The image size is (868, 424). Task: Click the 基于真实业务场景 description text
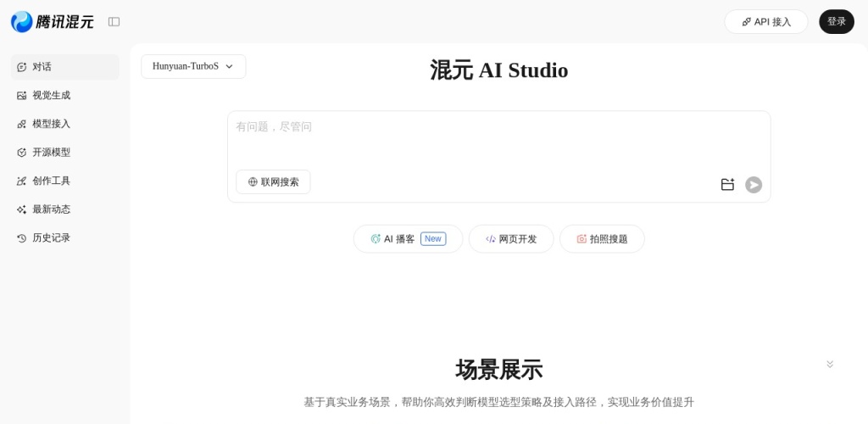click(x=498, y=402)
